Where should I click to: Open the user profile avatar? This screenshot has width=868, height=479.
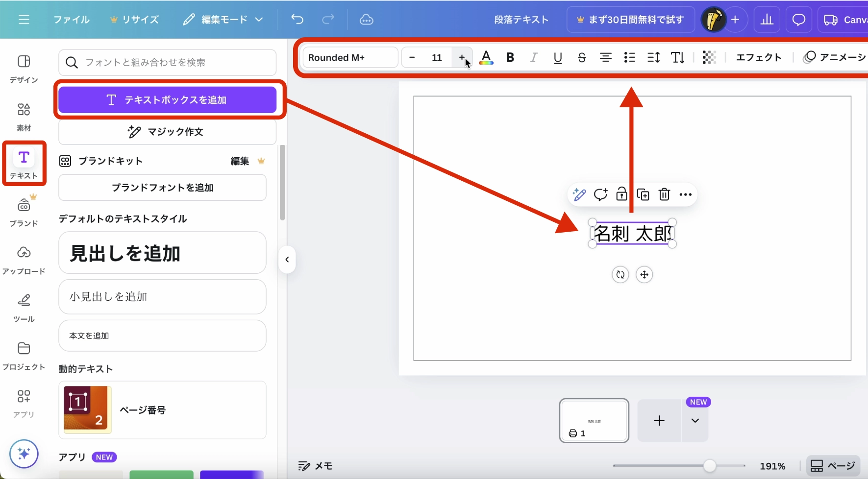[x=713, y=20]
